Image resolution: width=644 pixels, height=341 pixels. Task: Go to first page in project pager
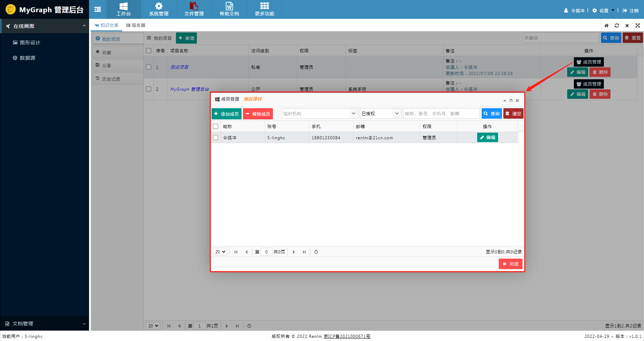169,326
